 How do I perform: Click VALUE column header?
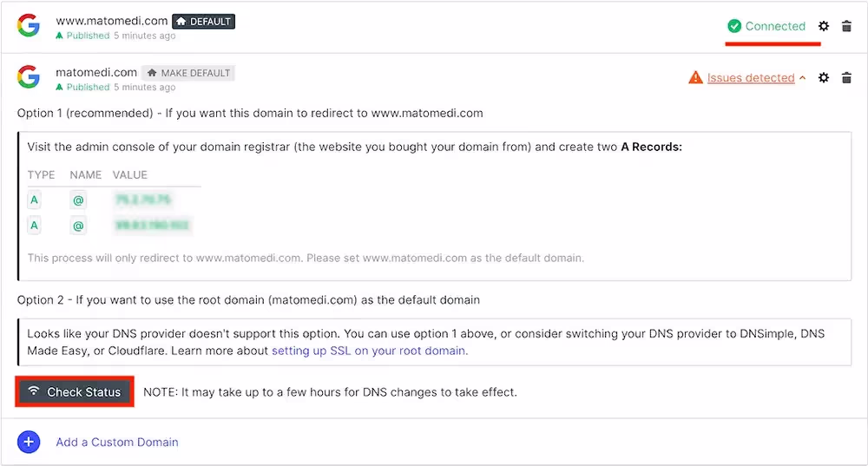130,175
